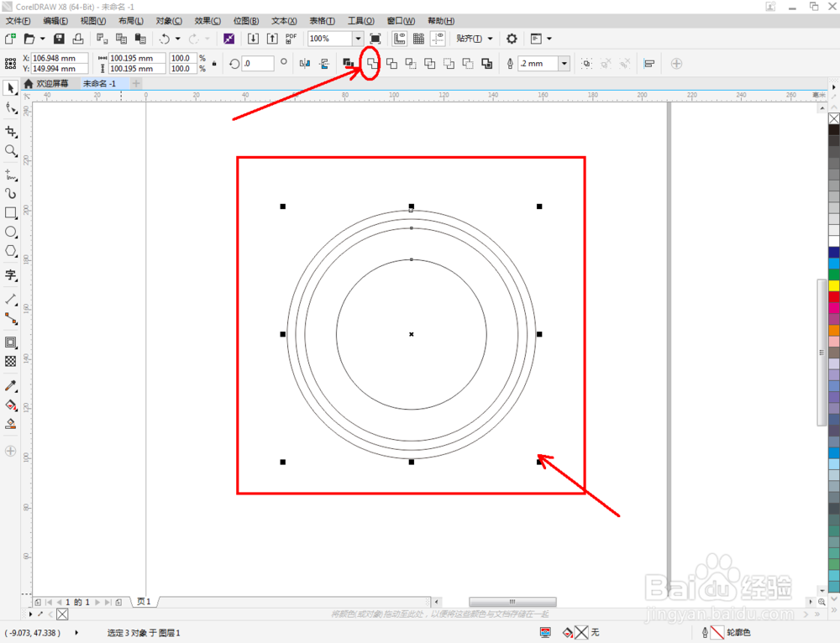Open the Object menu
840x643 pixels.
point(169,21)
